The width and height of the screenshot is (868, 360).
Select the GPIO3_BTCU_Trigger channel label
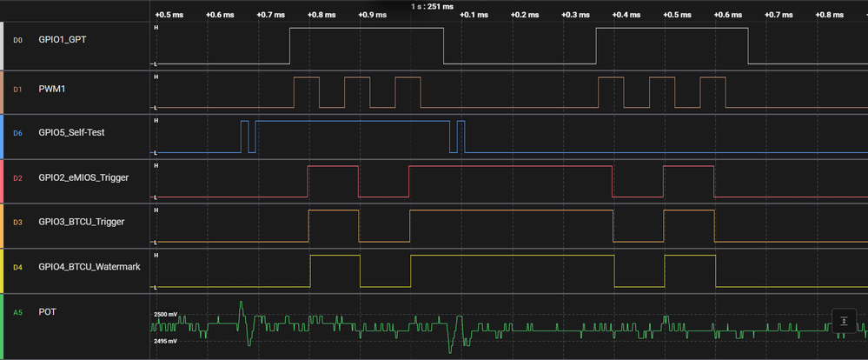click(x=82, y=222)
